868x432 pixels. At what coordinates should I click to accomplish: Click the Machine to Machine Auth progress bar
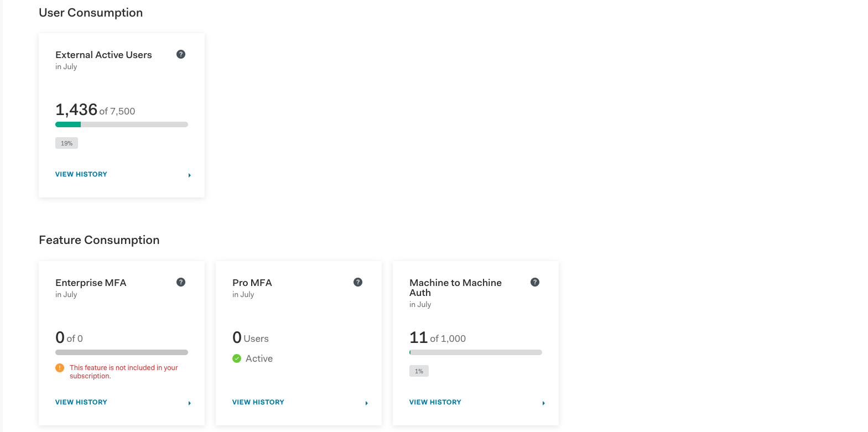pos(476,352)
